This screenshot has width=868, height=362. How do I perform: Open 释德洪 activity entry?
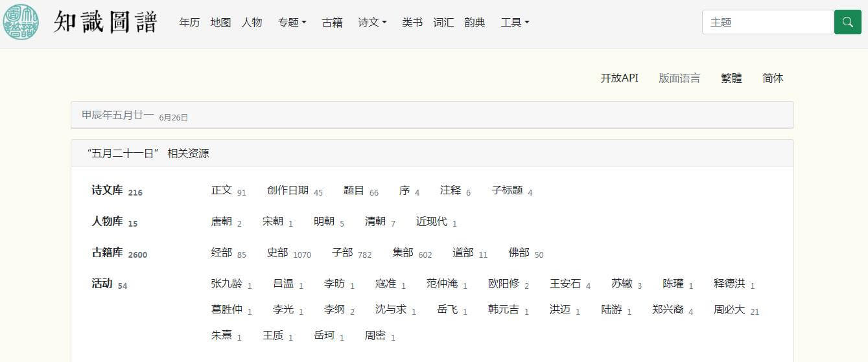(x=729, y=284)
